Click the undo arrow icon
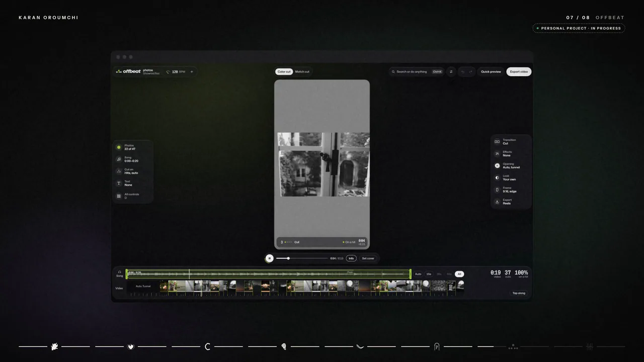The height and width of the screenshot is (362, 644). (x=463, y=72)
